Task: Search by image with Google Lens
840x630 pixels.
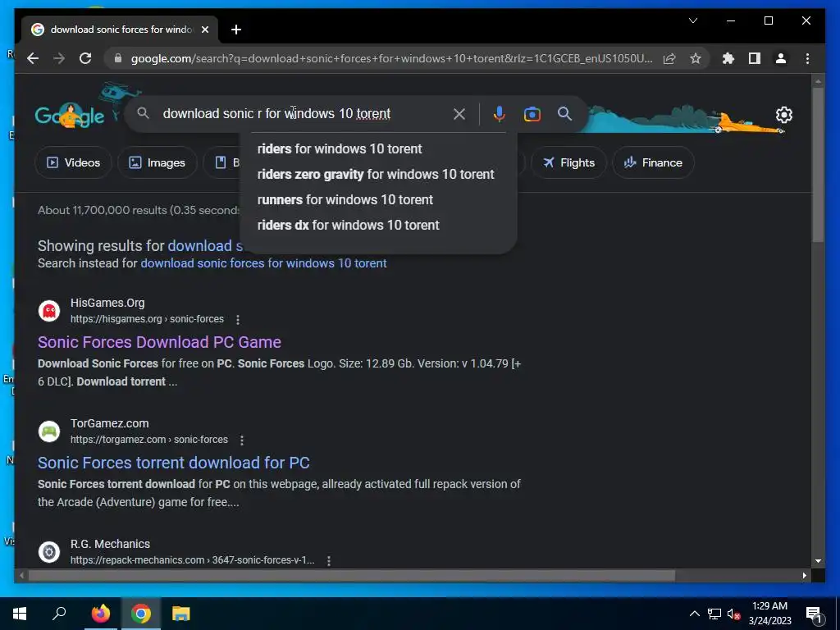Action: click(532, 113)
